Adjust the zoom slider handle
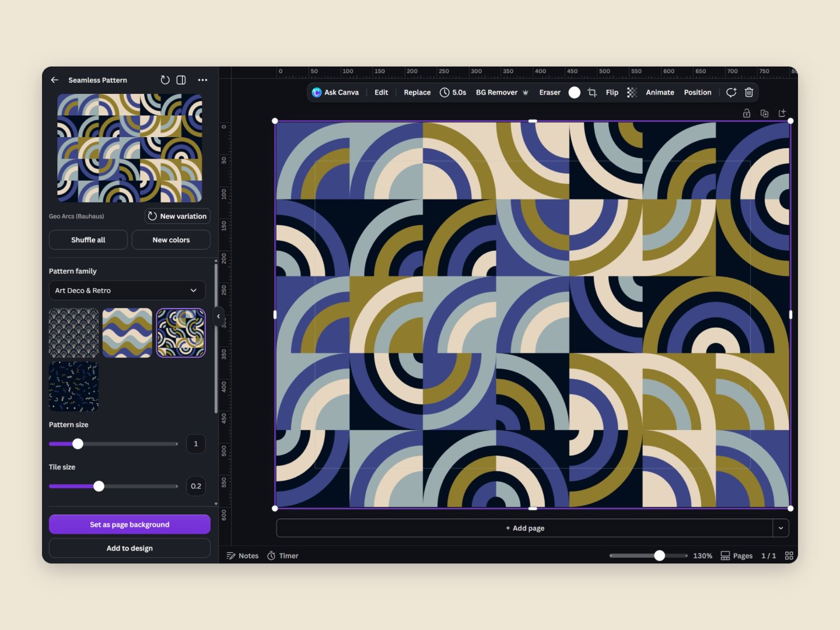This screenshot has height=630, width=840. (659, 555)
